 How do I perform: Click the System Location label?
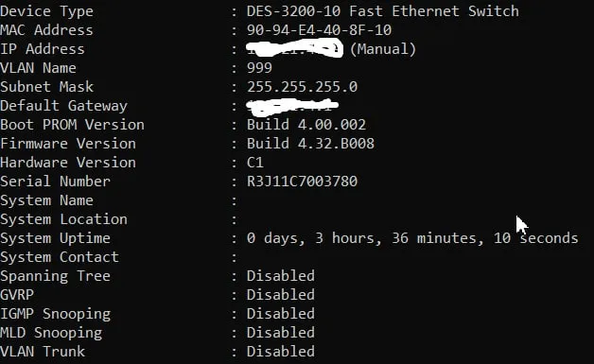(x=63, y=219)
